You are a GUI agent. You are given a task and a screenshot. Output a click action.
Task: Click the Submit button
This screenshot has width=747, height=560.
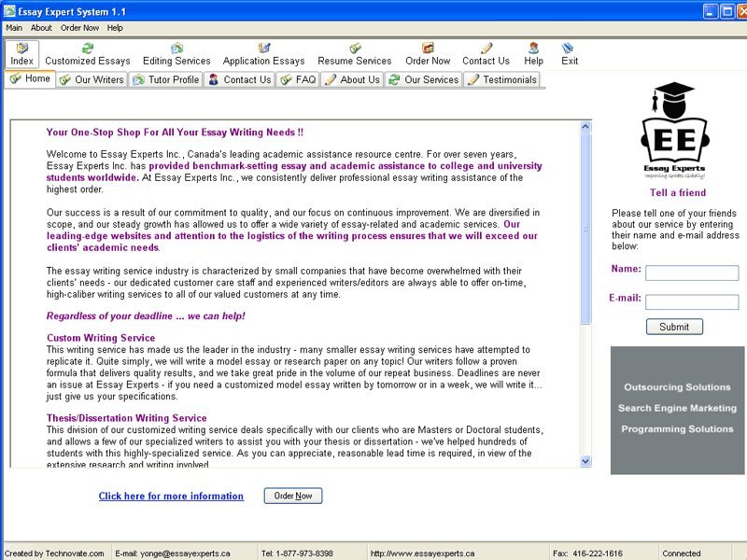click(x=674, y=327)
